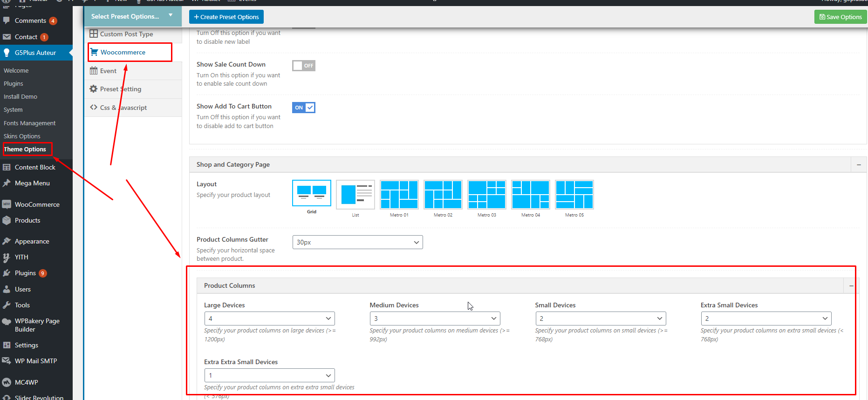Open the Welcome submenu item

16,70
